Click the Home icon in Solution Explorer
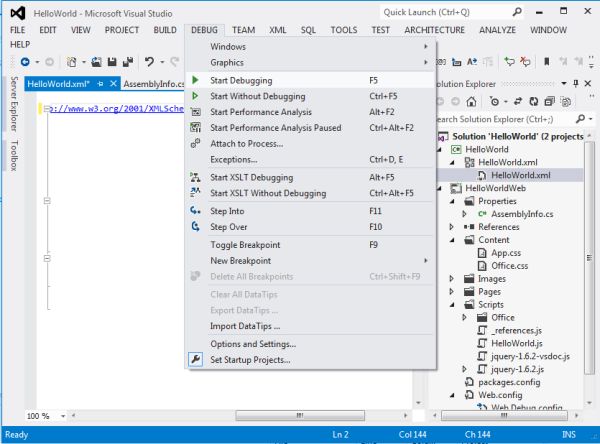This screenshot has width=600, height=444. (x=471, y=101)
